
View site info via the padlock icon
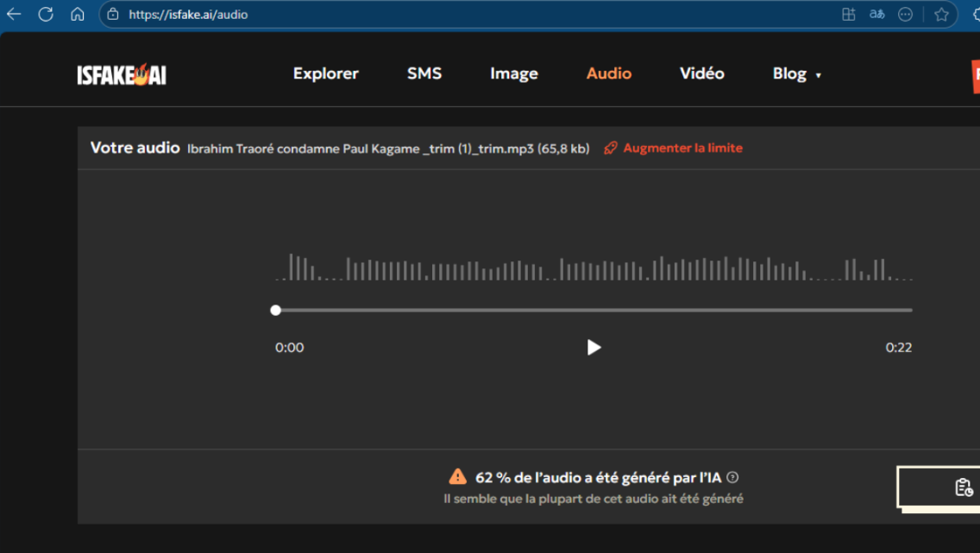(113, 15)
